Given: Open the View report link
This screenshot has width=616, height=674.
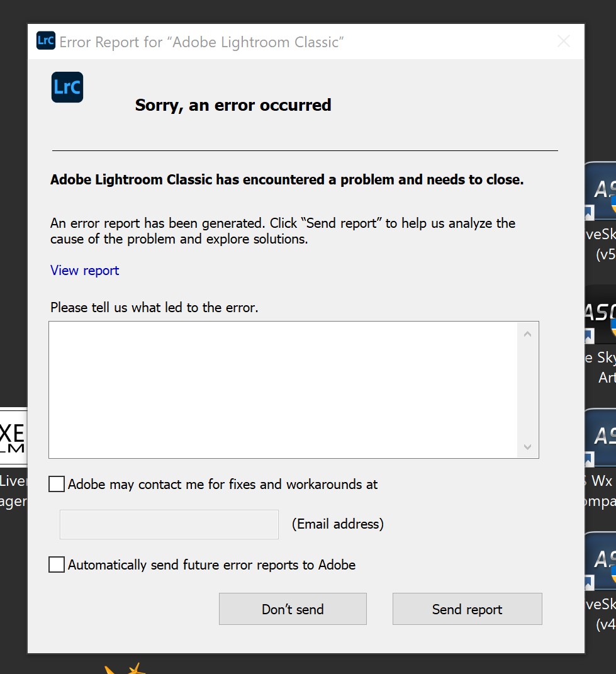Looking at the screenshot, I should (x=84, y=271).
